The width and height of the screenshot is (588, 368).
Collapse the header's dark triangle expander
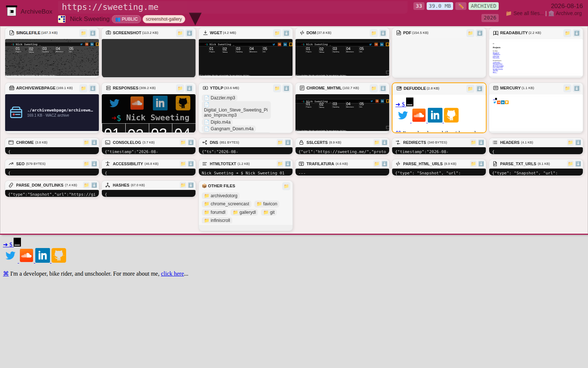coord(195,18)
